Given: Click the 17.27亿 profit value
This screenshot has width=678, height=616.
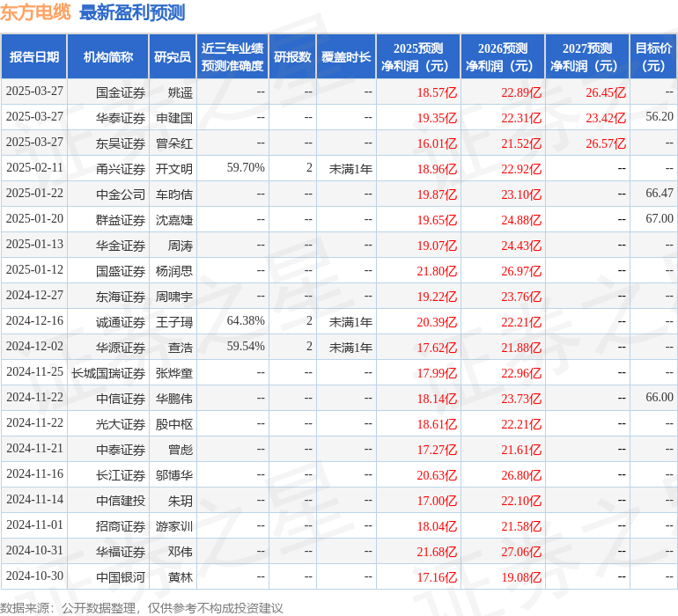Looking at the screenshot, I should pos(437,450).
